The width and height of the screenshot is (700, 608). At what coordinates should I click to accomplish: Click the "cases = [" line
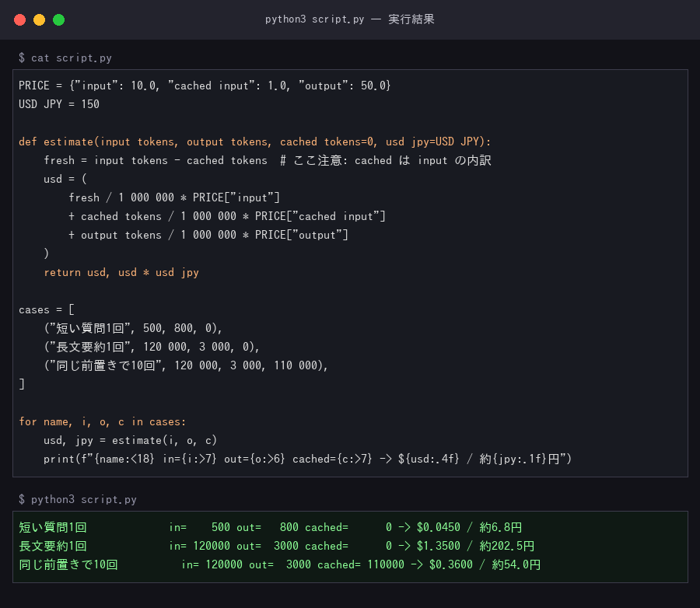(x=47, y=309)
